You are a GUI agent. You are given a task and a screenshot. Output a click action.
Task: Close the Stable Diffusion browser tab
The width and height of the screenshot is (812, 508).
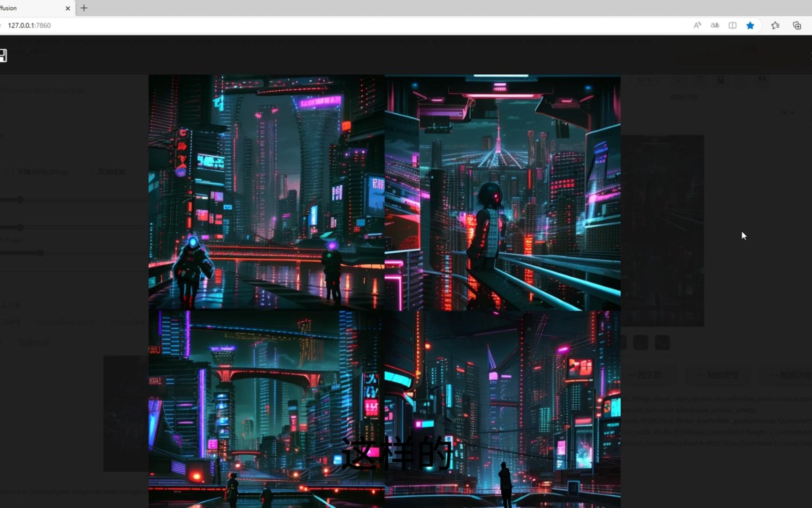[x=68, y=8]
